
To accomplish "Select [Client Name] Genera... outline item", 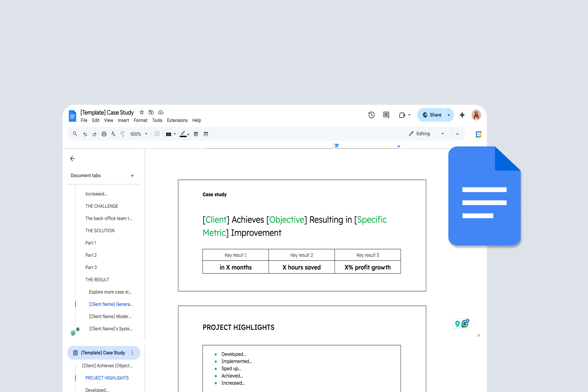I will point(111,304).
